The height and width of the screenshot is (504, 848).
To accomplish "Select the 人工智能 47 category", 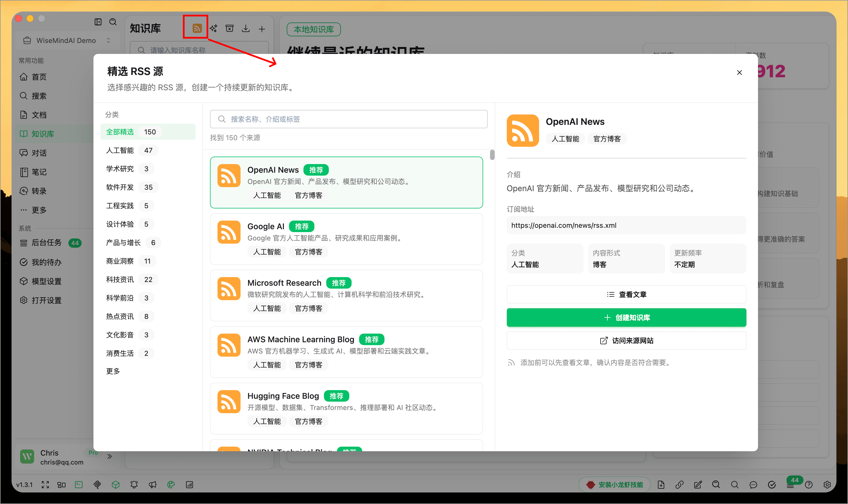I will tap(148, 150).
